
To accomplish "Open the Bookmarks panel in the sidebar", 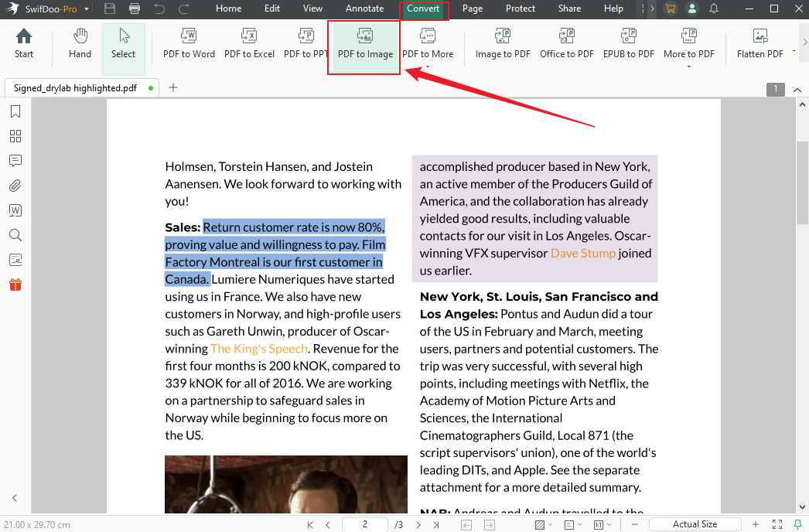I will pos(15,111).
